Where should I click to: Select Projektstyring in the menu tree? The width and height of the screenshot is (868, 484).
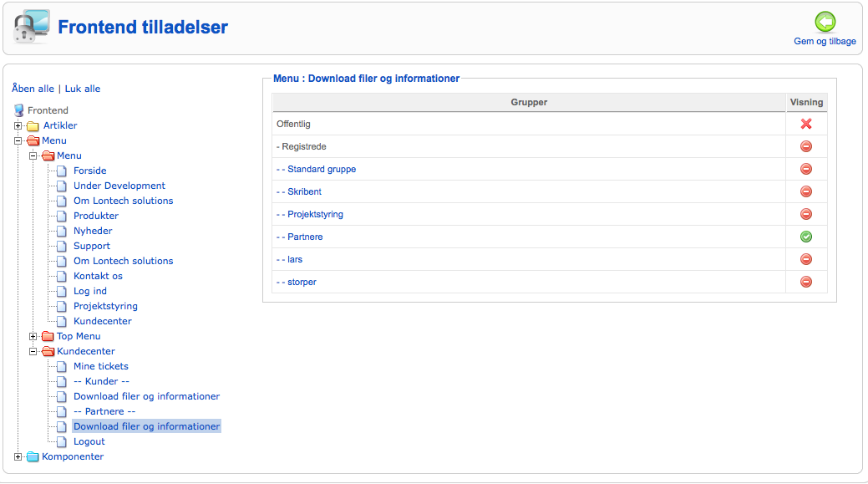(x=105, y=306)
